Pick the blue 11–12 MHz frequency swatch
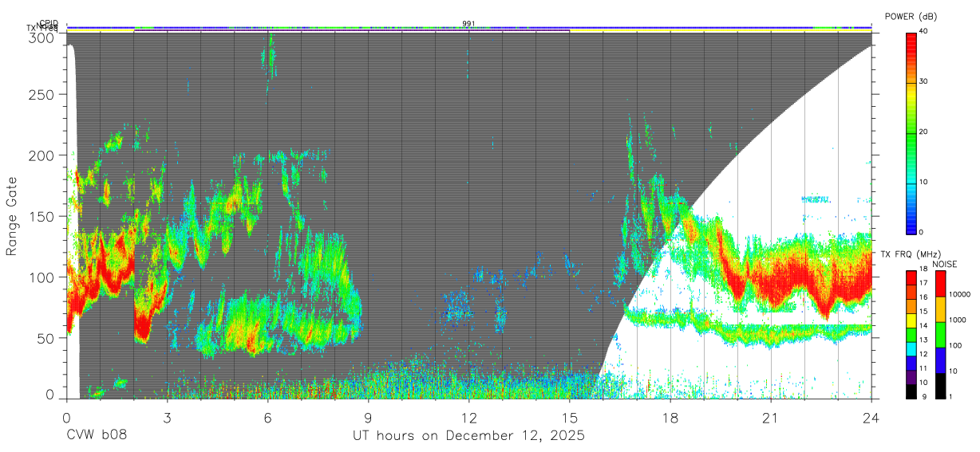980x452 pixels. click(911, 363)
